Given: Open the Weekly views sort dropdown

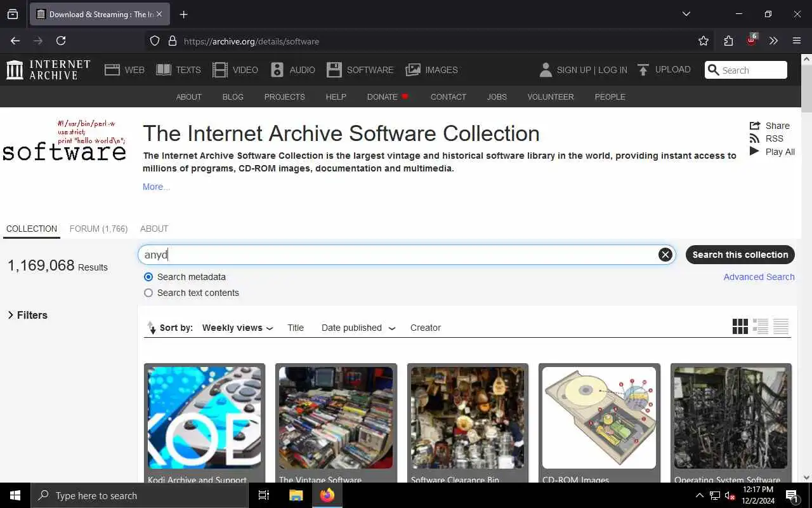Looking at the screenshot, I should tap(237, 328).
